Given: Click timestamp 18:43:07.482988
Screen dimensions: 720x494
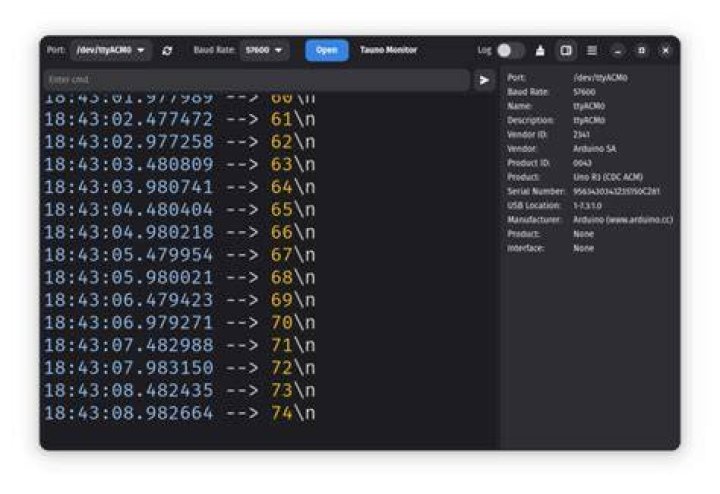Looking at the screenshot, I should tap(129, 345).
